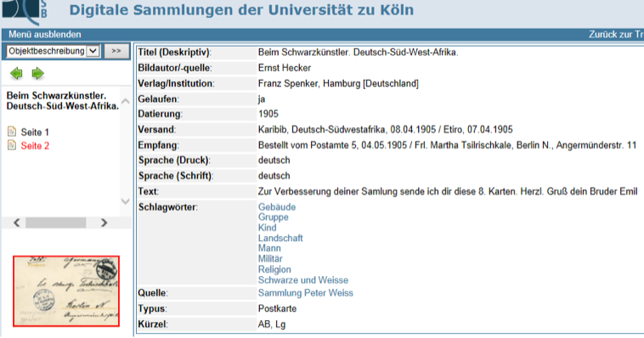This screenshot has width=644, height=338.
Task: Follow the Gebäude keyword link
Action: pos(277,207)
